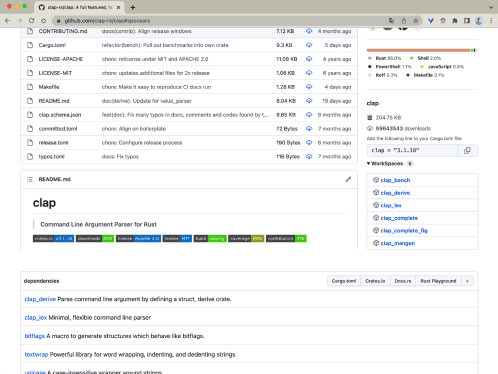This screenshot has height=374, width=498.
Task: Open the translate icon in address bar
Action: (392, 21)
